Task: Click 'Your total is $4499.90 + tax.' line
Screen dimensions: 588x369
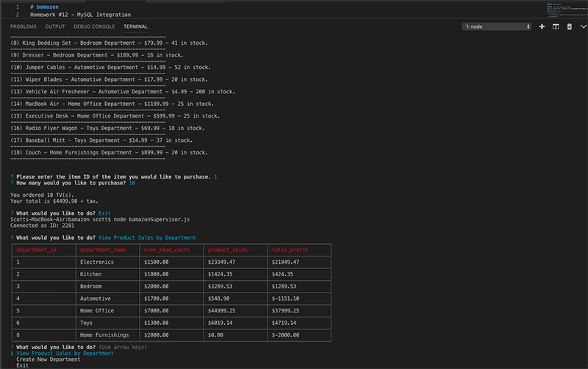Action: coord(54,201)
